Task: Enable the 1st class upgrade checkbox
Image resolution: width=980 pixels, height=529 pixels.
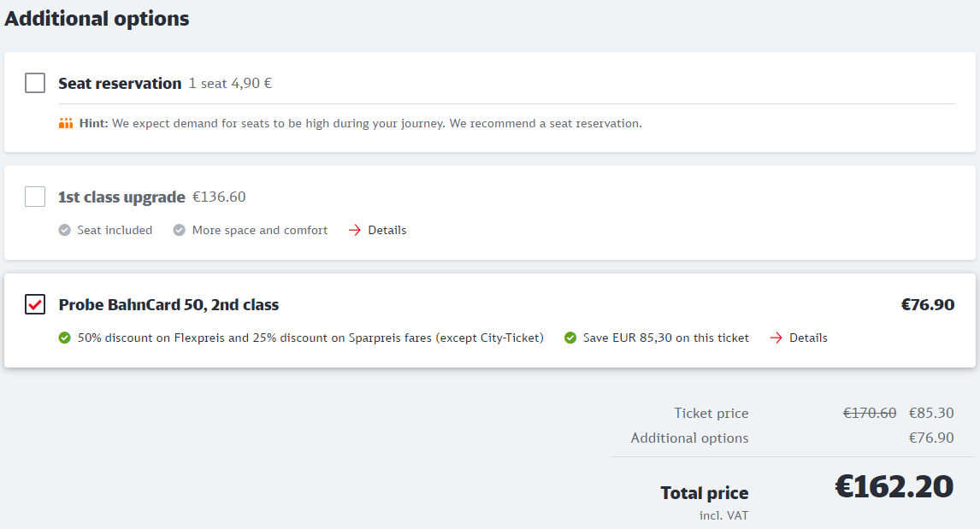Action: click(x=35, y=197)
